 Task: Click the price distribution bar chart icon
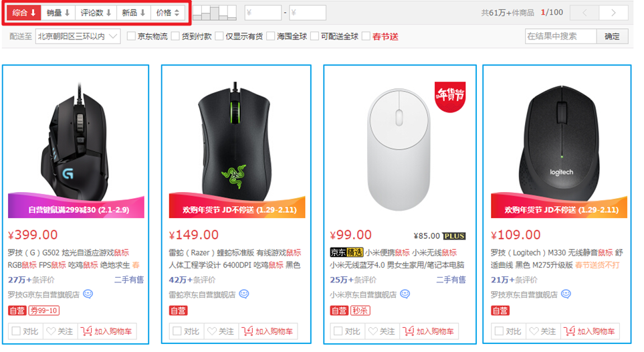coord(215,13)
